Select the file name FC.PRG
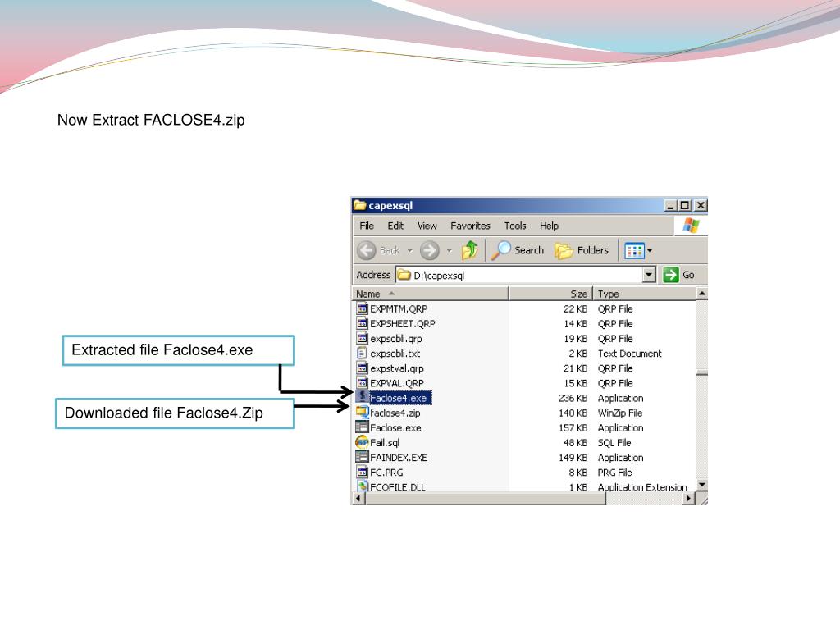 (x=386, y=472)
